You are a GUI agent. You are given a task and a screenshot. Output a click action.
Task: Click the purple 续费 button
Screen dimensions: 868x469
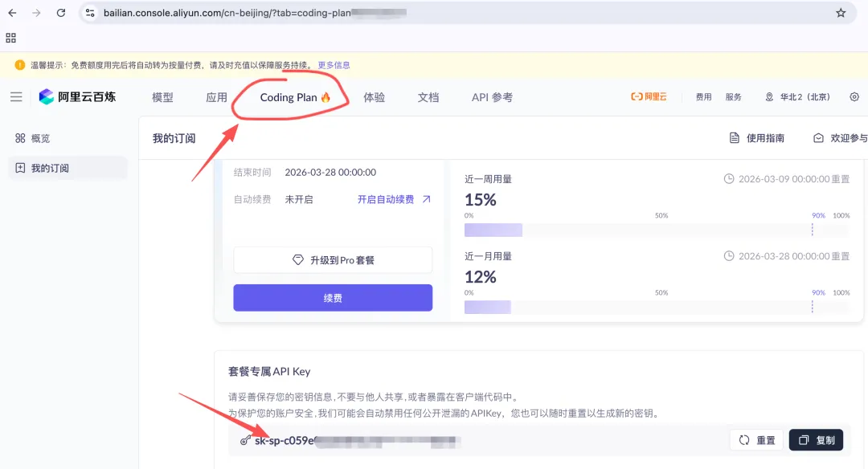[333, 298]
